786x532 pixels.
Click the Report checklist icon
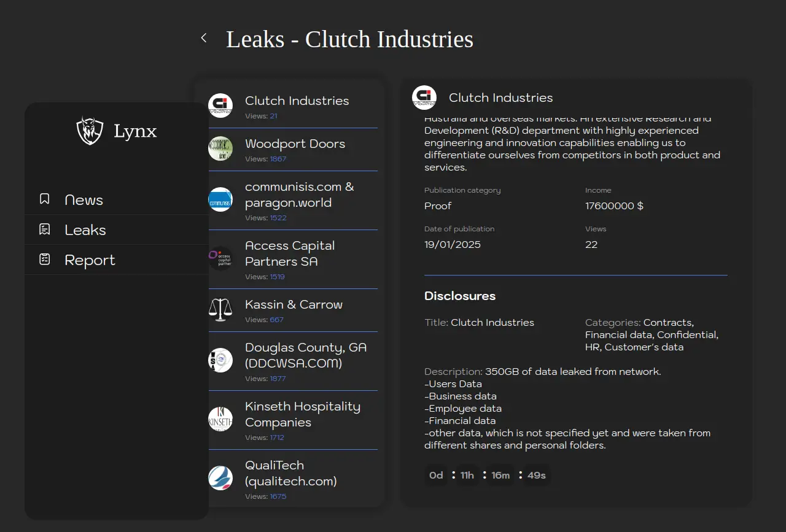coord(45,260)
